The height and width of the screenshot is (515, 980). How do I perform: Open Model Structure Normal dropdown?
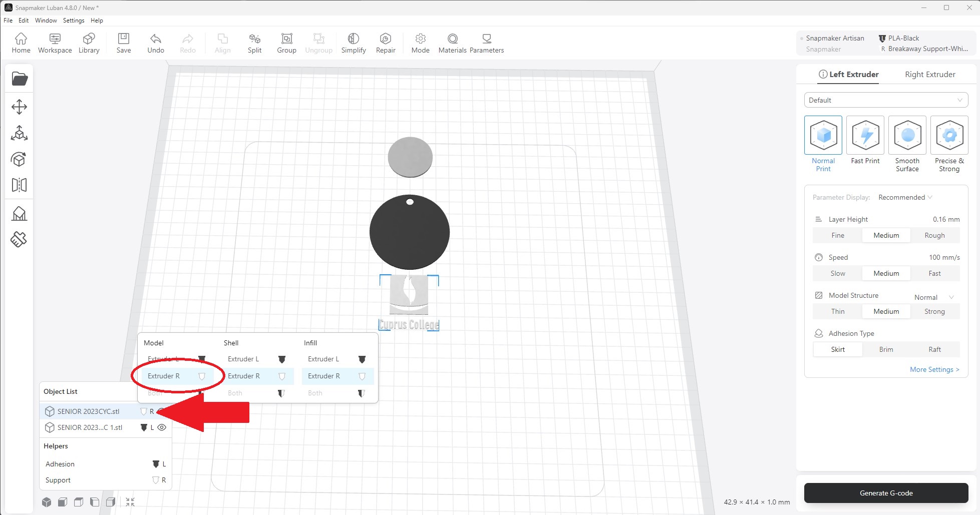(933, 297)
